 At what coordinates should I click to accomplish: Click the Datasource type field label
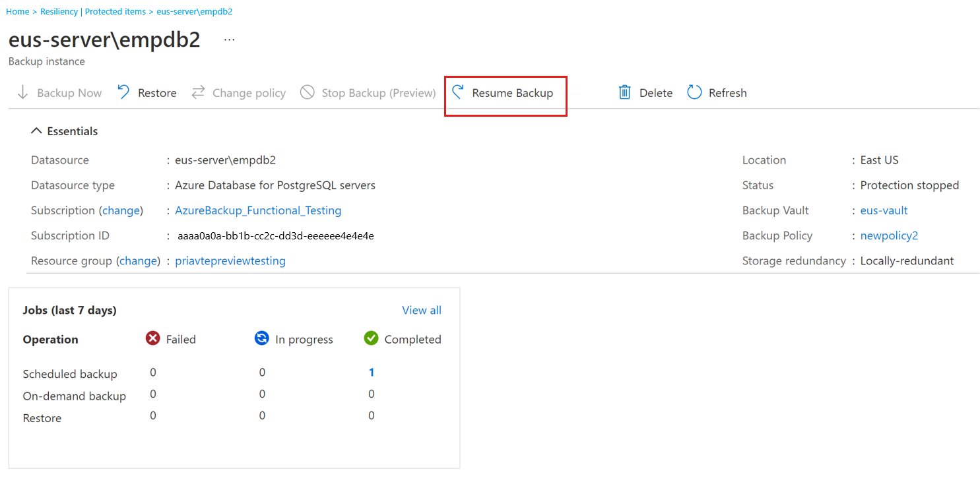click(x=73, y=185)
